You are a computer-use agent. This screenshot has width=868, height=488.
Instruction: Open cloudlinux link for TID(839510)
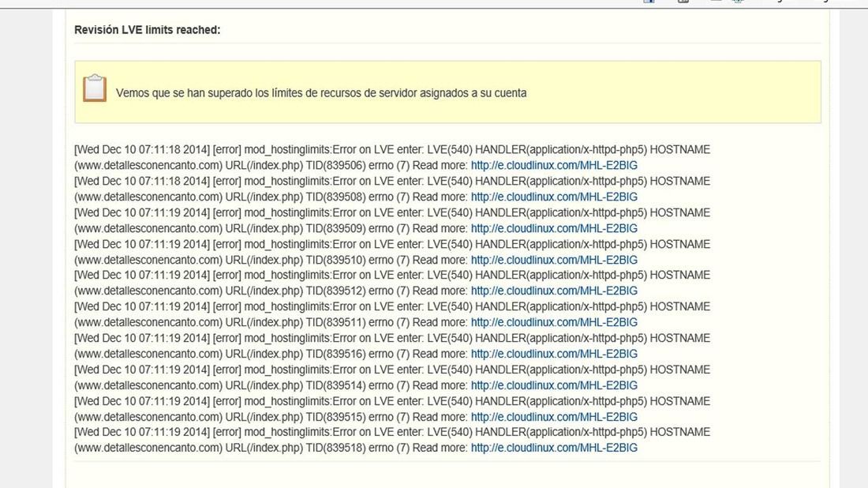coord(554,260)
